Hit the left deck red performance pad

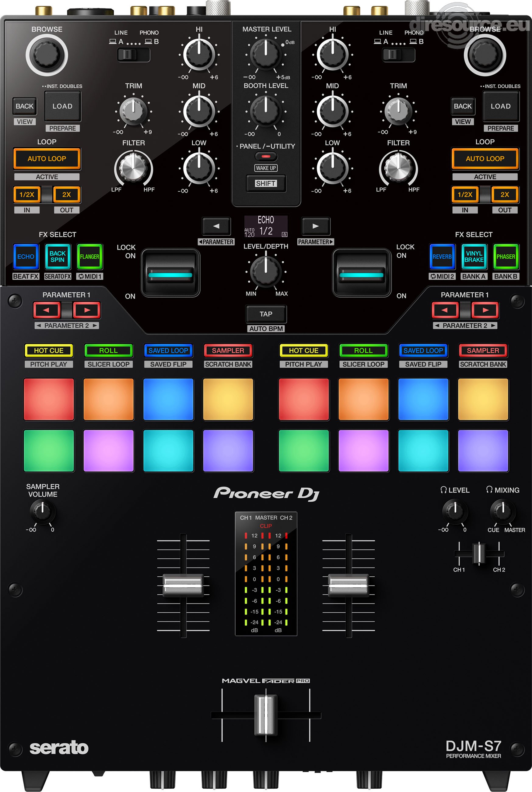[x=48, y=399]
